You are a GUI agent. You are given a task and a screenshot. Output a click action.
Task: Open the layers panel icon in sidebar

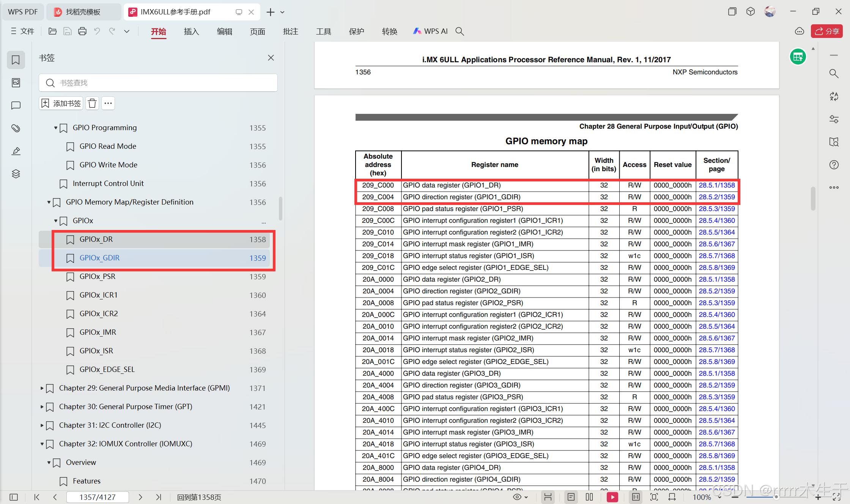[x=16, y=174]
